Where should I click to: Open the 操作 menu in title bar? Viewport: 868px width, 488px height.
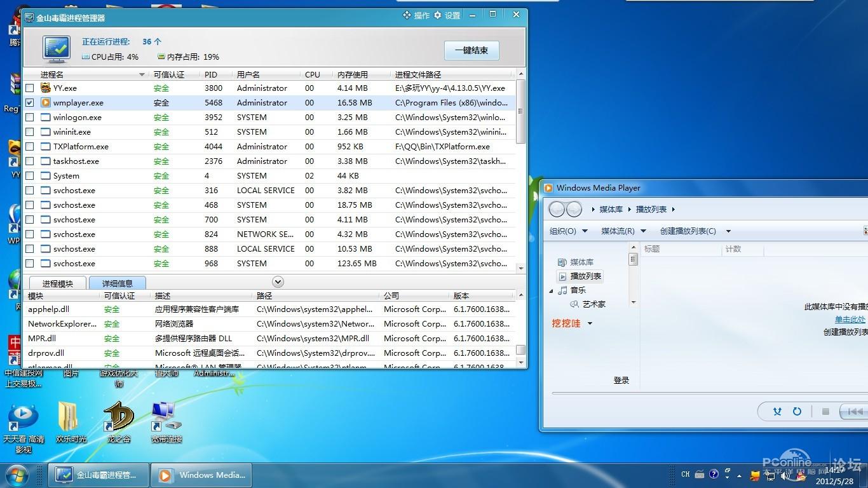pos(416,15)
